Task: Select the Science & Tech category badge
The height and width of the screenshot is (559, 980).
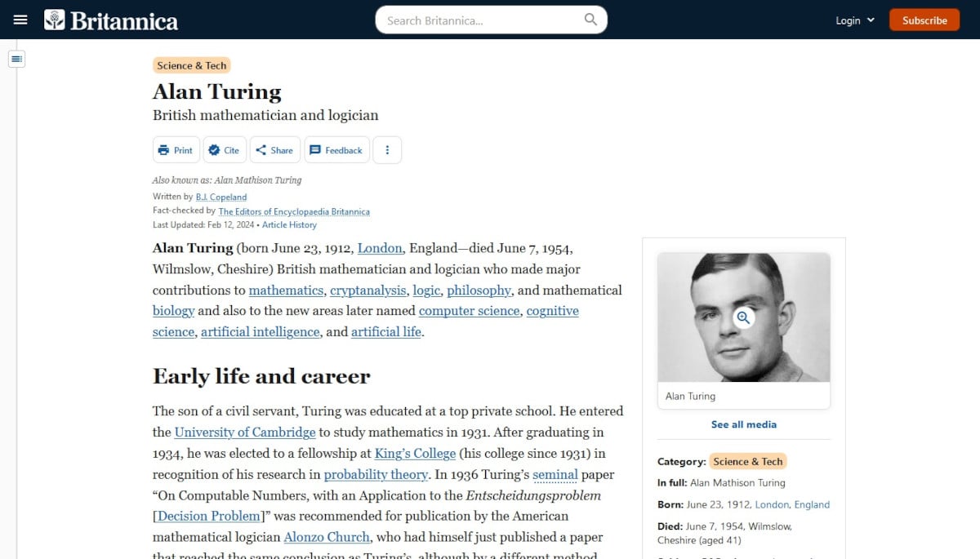Action: 191,64
